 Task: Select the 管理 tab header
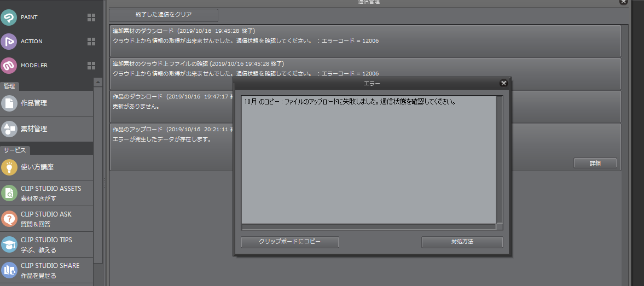pyautogui.click(x=9, y=86)
